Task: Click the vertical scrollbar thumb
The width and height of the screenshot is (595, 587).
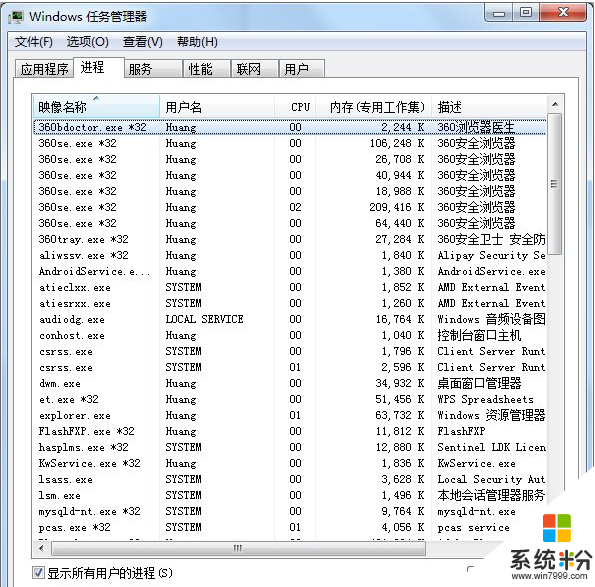Action: point(555,184)
